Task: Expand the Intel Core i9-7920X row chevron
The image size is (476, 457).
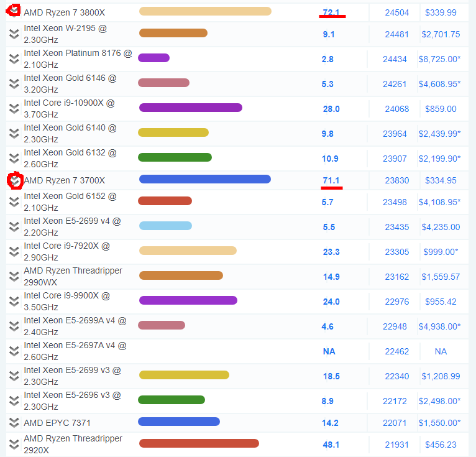Action: coord(14,252)
